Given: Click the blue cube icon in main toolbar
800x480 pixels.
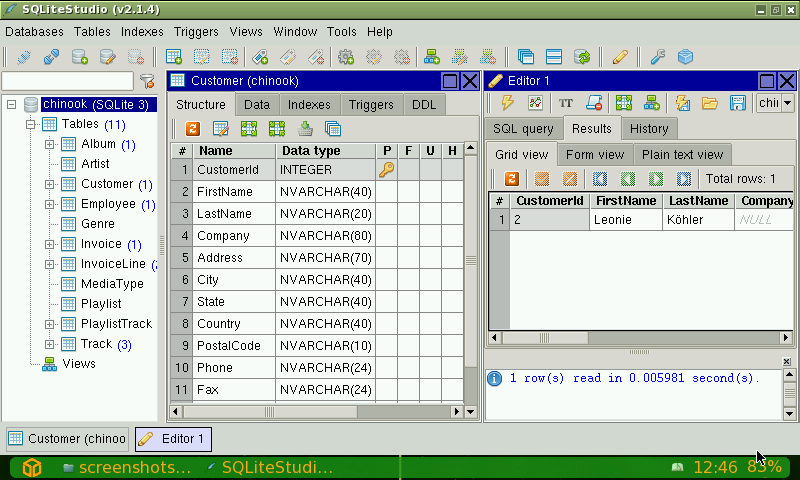Looking at the screenshot, I should coord(685,57).
